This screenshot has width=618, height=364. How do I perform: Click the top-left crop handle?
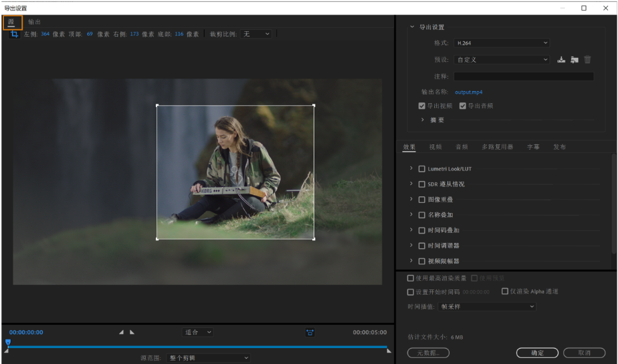(157, 106)
